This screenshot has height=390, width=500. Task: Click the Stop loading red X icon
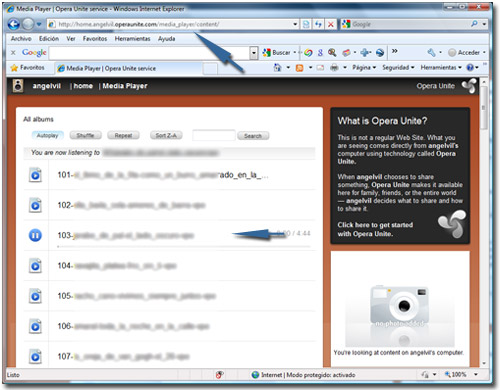331,24
